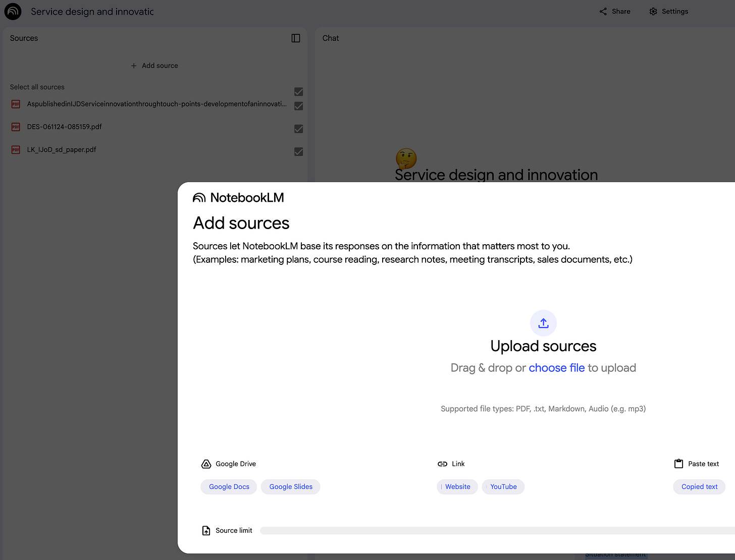Click the upload arrow icon in the dialog
735x560 pixels.
543,323
